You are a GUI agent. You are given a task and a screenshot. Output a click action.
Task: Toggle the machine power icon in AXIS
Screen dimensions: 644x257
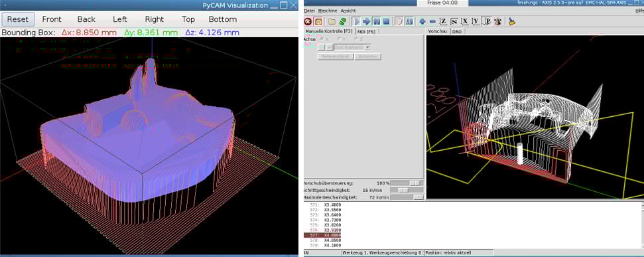(x=318, y=21)
